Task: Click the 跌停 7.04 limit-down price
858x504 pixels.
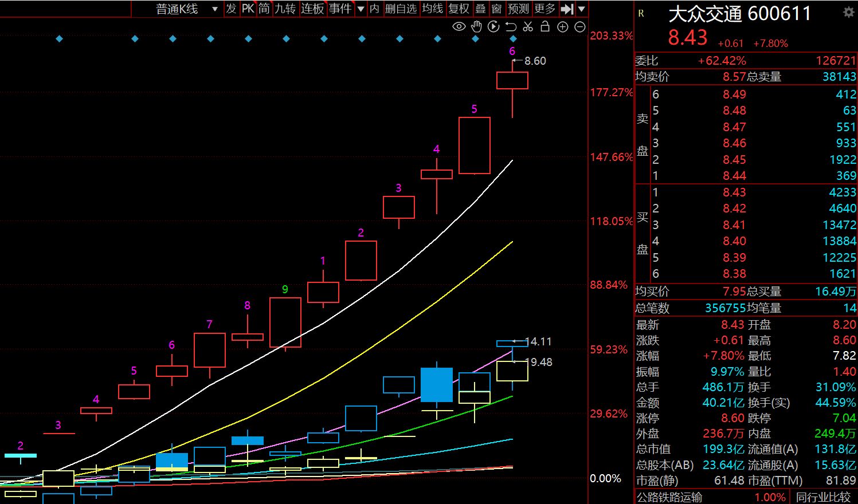Action: point(844,418)
